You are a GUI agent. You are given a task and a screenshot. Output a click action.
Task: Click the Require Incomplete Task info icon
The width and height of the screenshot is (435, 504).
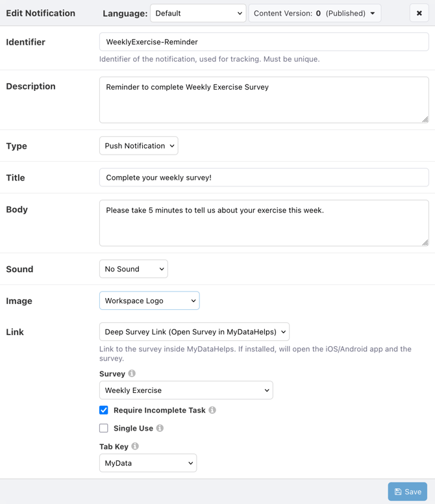[x=212, y=410]
